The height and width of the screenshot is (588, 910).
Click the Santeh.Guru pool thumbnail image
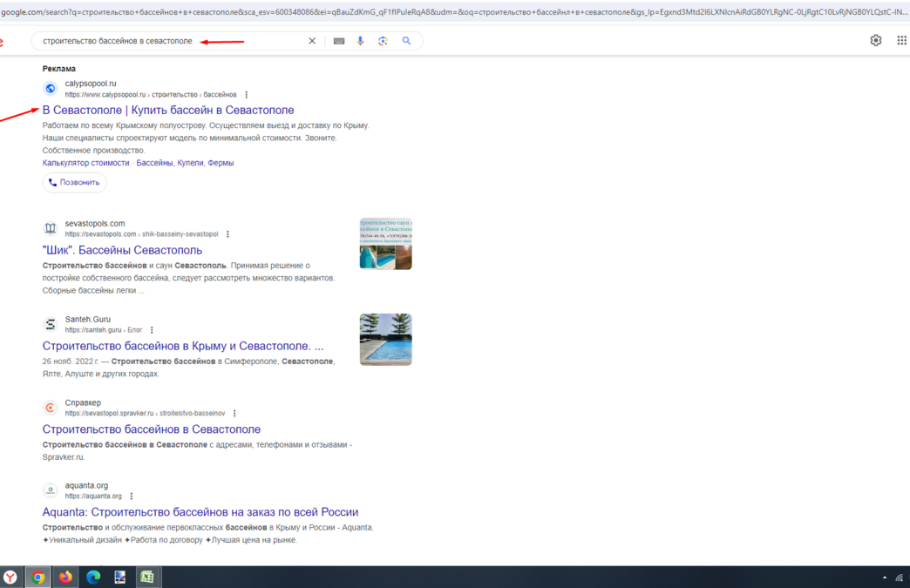pos(386,340)
